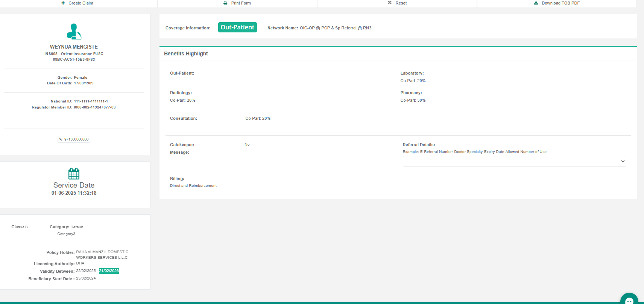Click the download icon for TOB PDF
644x304 pixels.
[536, 3]
